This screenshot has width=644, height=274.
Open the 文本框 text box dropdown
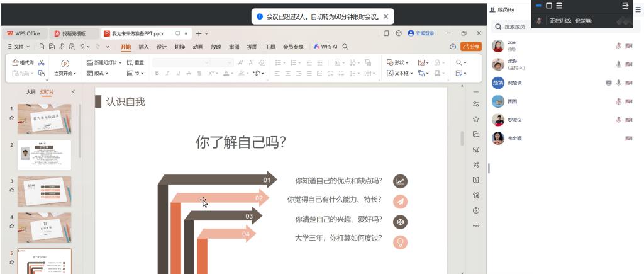(399, 73)
